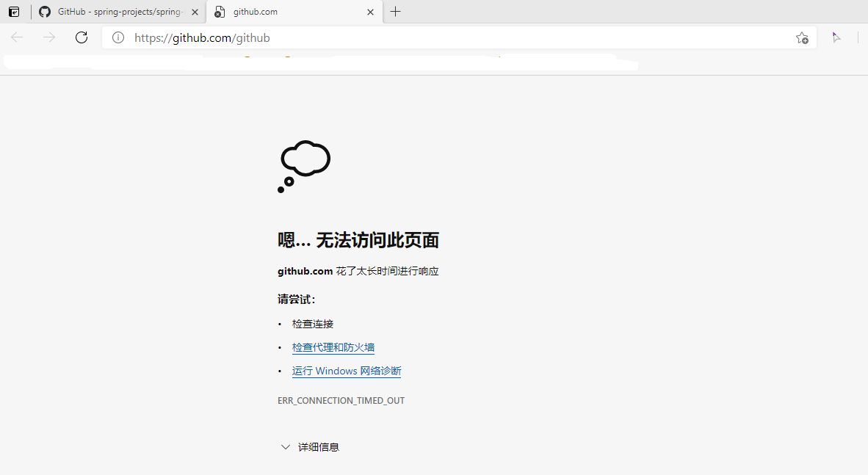Click the 检查连接 suggestion text

coord(313,324)
